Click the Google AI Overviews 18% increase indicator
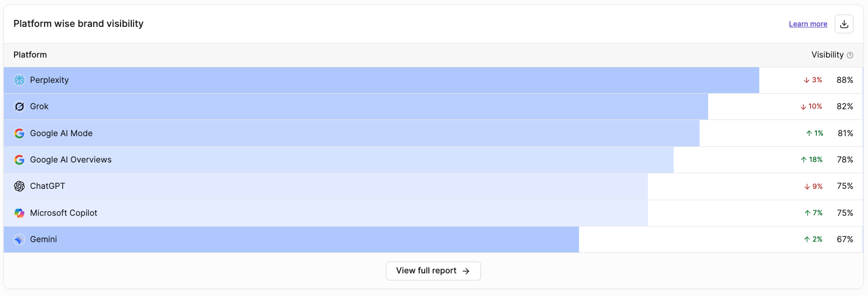Viewport: 868px width, 296px height. pos(811,160)
